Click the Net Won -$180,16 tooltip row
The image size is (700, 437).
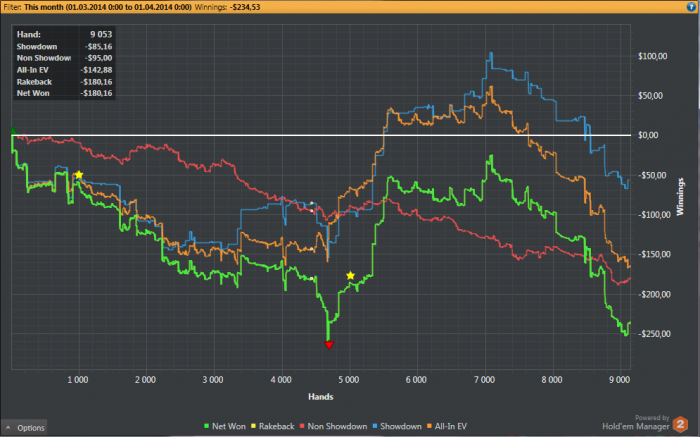64,93
